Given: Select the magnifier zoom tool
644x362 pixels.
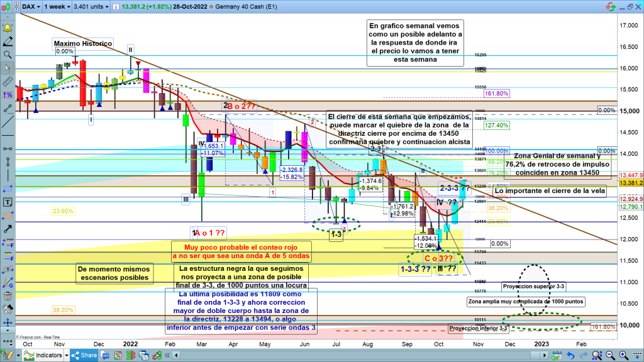Looking at the screenshot, I should pos(8,55).
